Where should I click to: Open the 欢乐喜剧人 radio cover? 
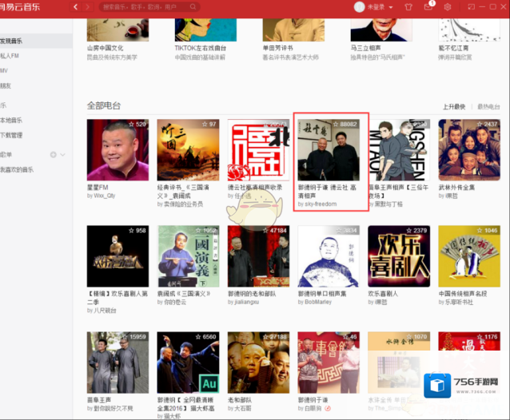click(397, 256)
